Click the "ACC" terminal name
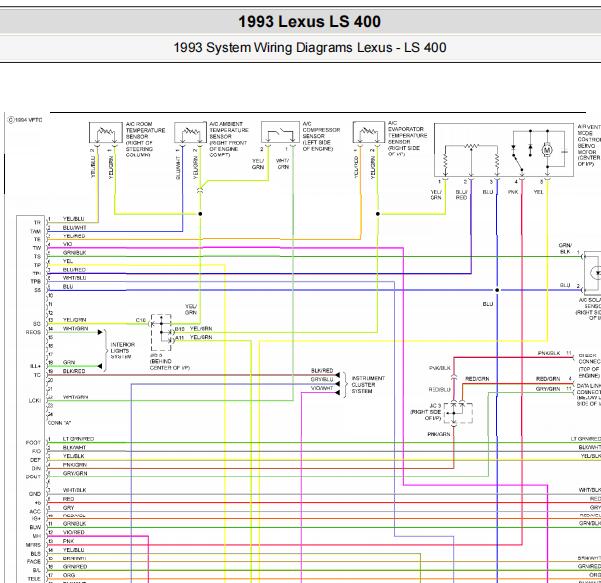 coord(35,511)
